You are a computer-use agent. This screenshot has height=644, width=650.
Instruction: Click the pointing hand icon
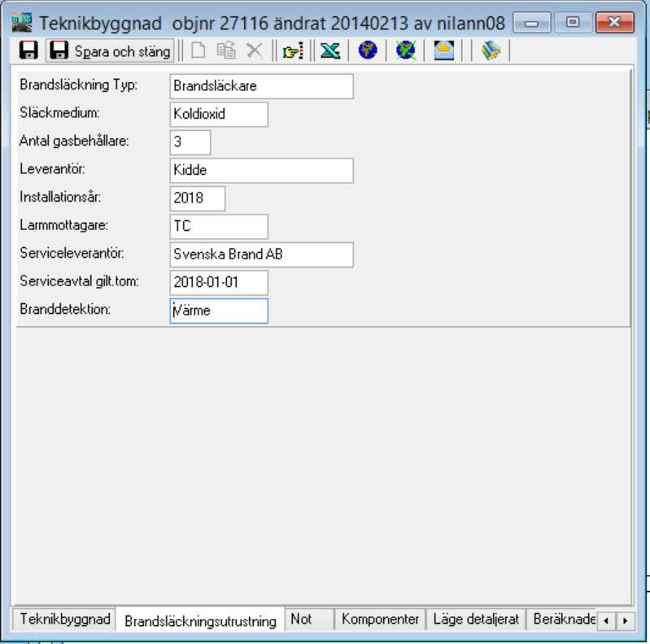(x=293, y=51)
